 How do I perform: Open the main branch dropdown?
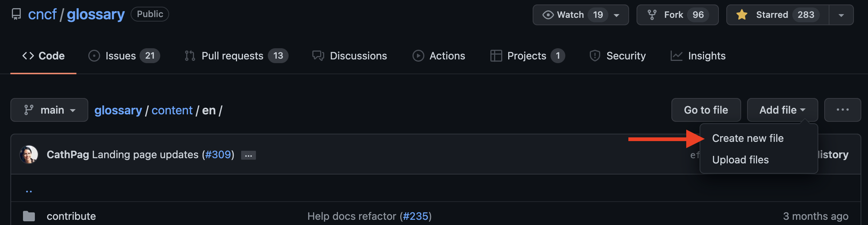pyautogui.click(x=49, y=110)
